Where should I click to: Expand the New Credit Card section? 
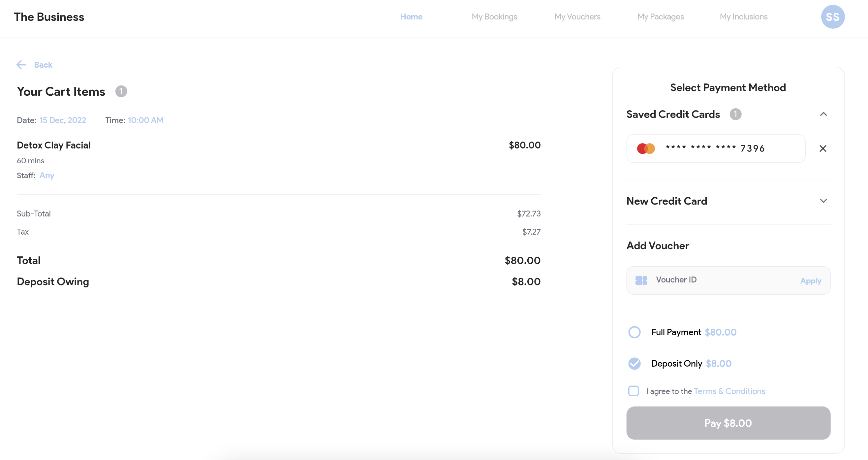823,201
